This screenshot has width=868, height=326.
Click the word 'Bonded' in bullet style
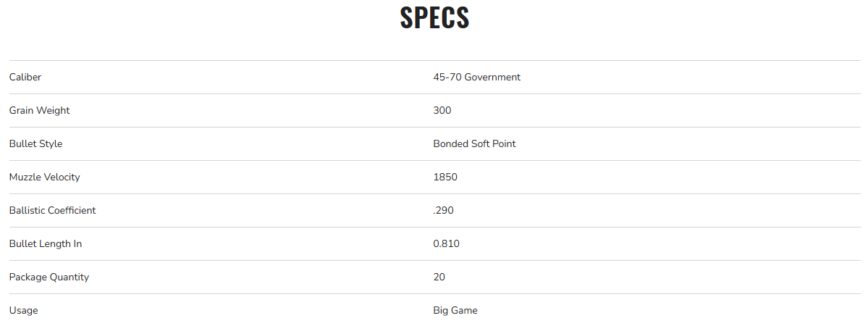(450, 143)
